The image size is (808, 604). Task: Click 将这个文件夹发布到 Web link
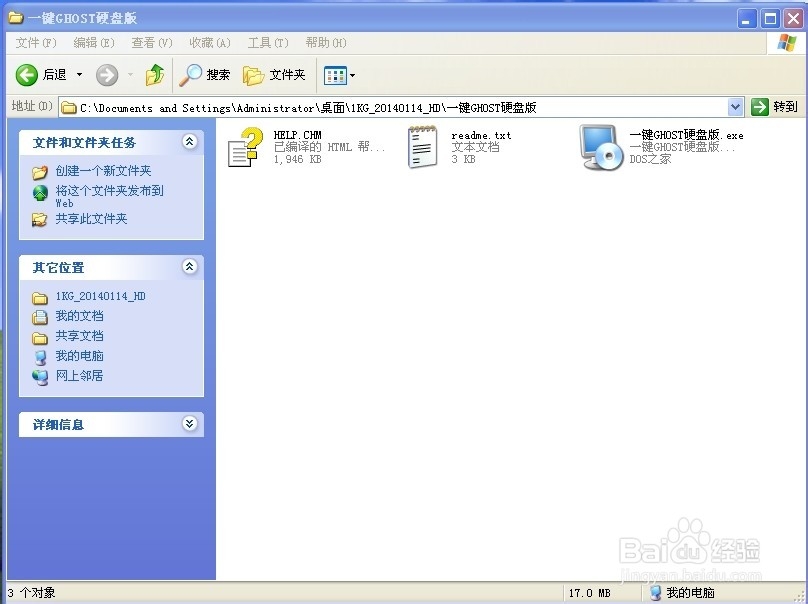[x=109, y=196]
